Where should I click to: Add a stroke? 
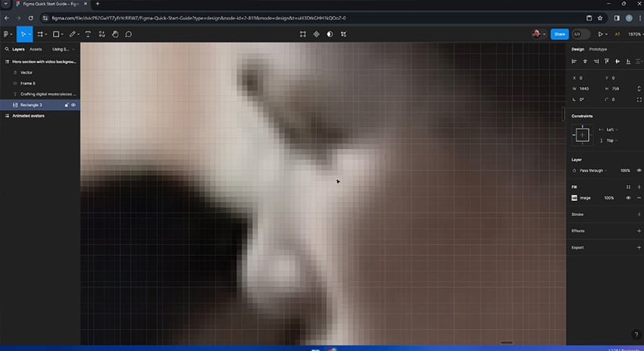point(639,215)
